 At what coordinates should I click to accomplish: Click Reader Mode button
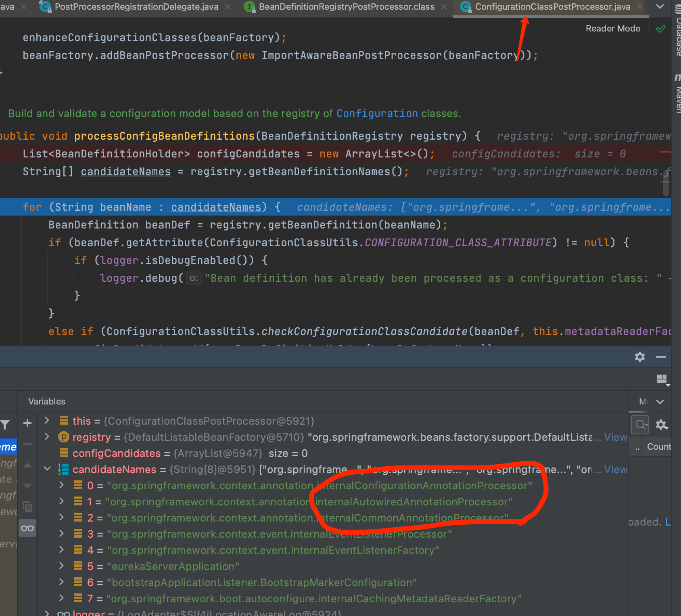coord(613,29)
